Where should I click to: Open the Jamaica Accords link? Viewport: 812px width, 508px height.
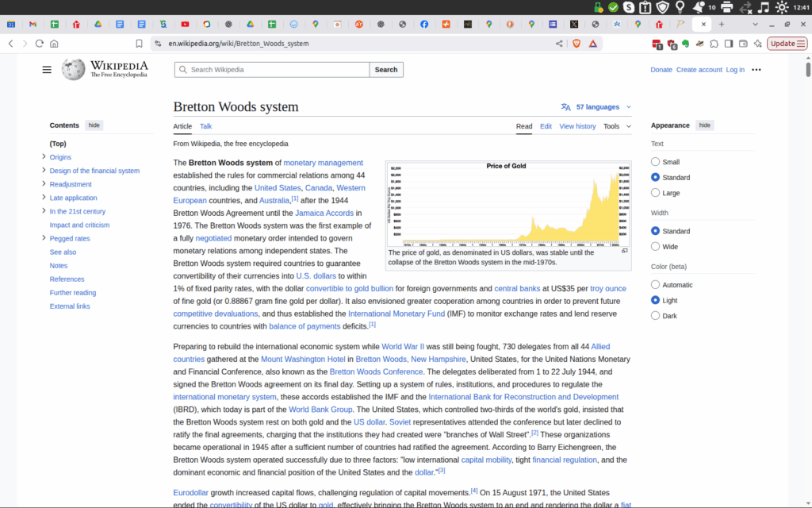click(324, 213)
